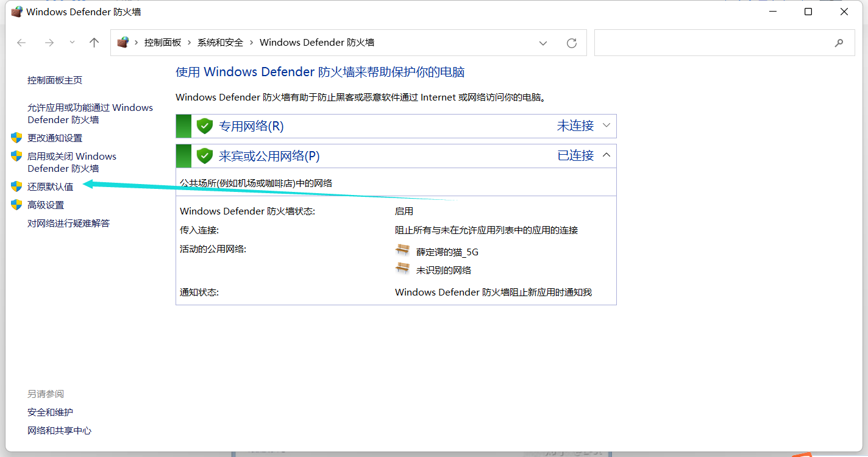868x457 pixels.
Task: Collapse the 来宾或公用网络(P) section chevron
Action: [607, 155]
